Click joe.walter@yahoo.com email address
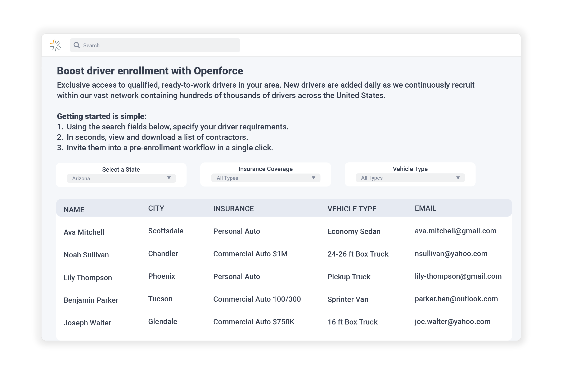567x392 pixels. click(x=453, y=322)
